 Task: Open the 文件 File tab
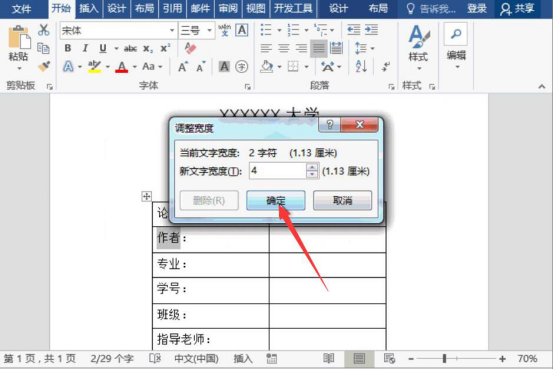(x=22, y=9)
